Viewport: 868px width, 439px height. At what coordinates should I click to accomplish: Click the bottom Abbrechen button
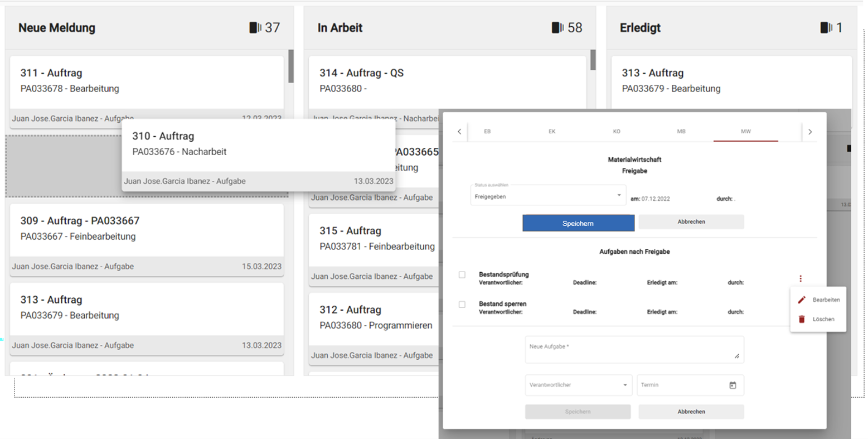[691, 412]
